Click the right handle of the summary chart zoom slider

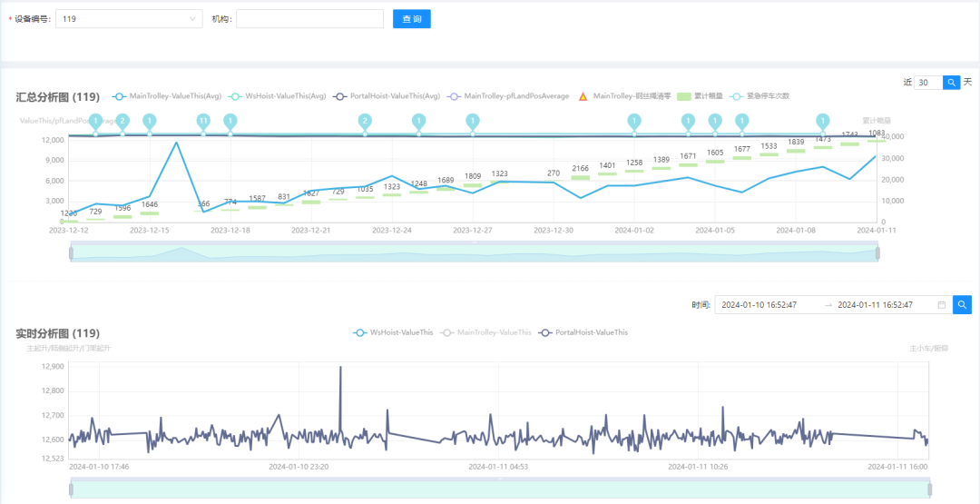[x=877, y=252]
